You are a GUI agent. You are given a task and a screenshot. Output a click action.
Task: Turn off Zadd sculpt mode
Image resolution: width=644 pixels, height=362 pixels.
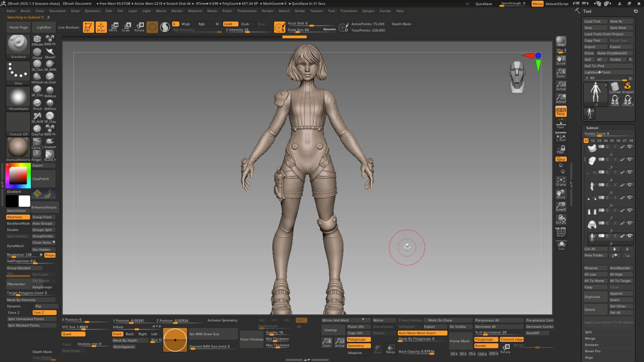pos(230,24)
